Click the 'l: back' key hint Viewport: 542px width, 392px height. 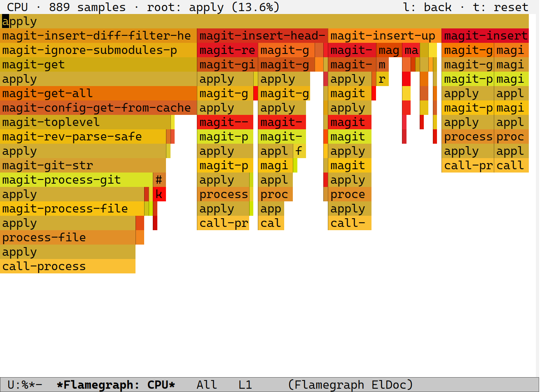click(428, 7)
